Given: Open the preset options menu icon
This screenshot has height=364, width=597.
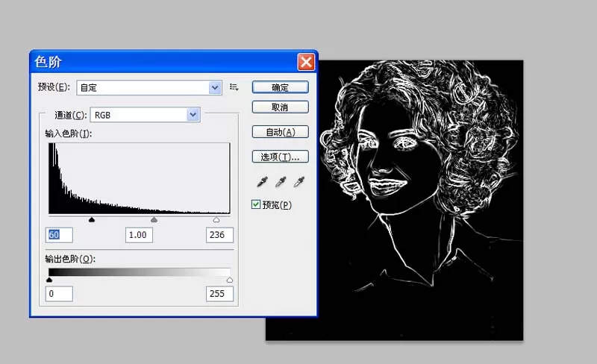Looking at the screenshot, I should [234, 87].
